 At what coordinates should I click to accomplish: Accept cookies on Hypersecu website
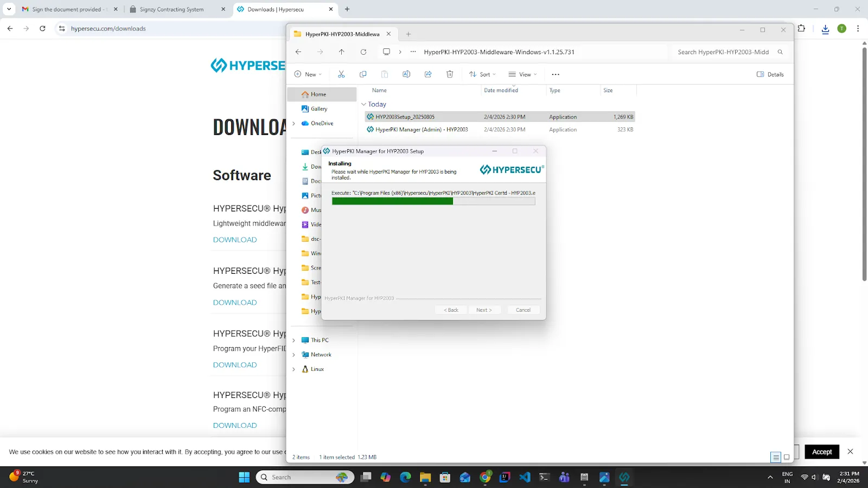[x=822, y=452]
